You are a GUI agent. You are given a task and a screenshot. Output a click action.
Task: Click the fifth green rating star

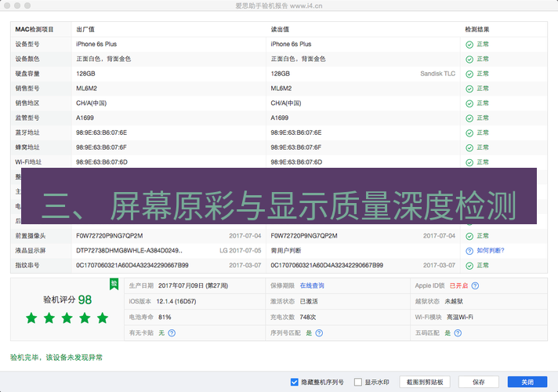coord(103,318)
